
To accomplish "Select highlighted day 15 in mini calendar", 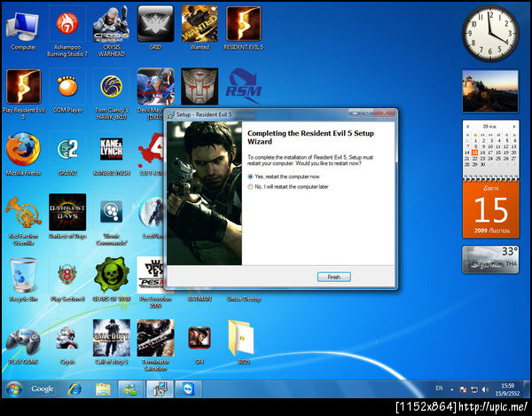I will (x=474, y=153).
